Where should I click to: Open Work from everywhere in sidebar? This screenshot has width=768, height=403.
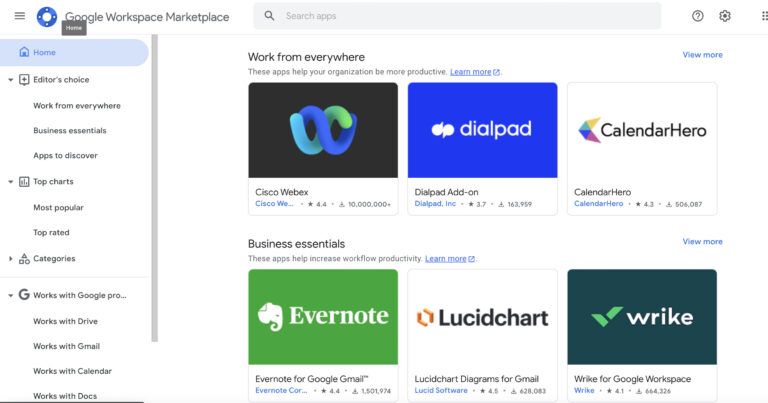click(77, 106)
